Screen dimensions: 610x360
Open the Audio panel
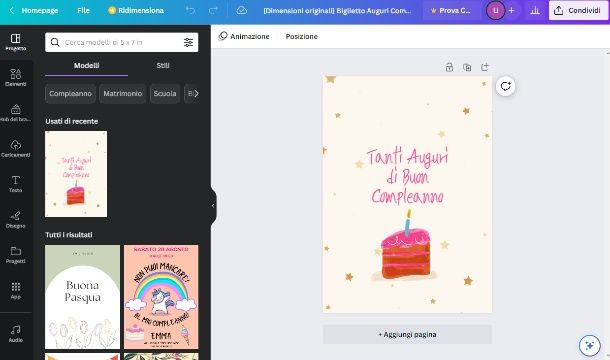(16, 334)
